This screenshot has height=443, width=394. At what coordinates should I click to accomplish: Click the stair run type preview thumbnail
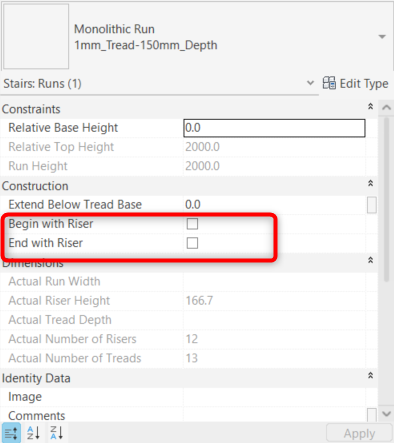coord(36,36)
